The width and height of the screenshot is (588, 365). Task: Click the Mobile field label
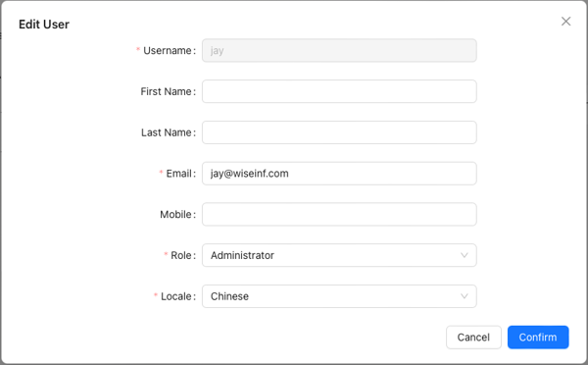click(175, 214)
